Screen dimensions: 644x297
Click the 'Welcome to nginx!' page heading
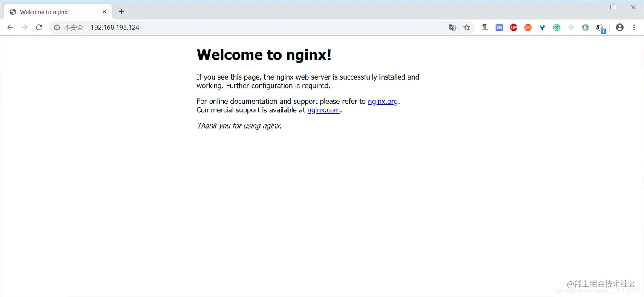pyautogui.click(x=264, y=54)
